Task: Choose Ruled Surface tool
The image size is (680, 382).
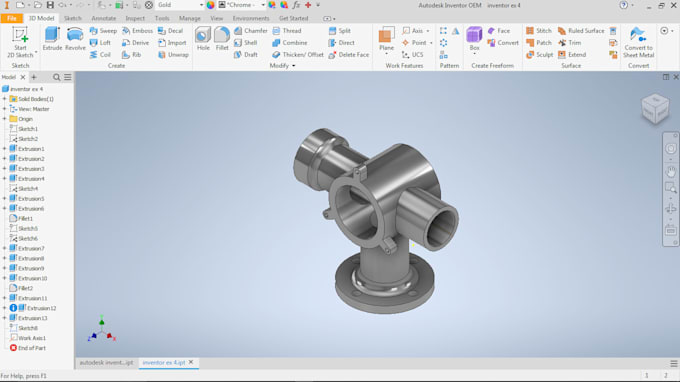Action: (x=581, y=31)
